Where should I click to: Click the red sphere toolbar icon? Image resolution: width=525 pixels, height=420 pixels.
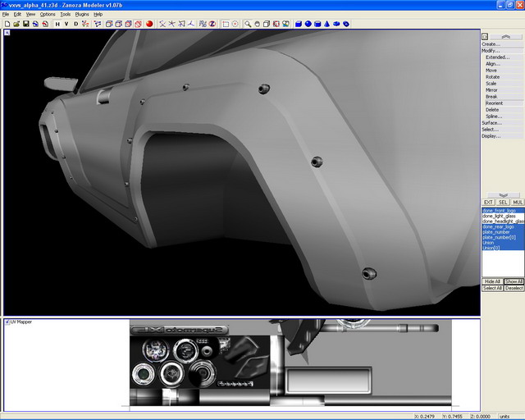pyautogui.click(x=149, y=24)
